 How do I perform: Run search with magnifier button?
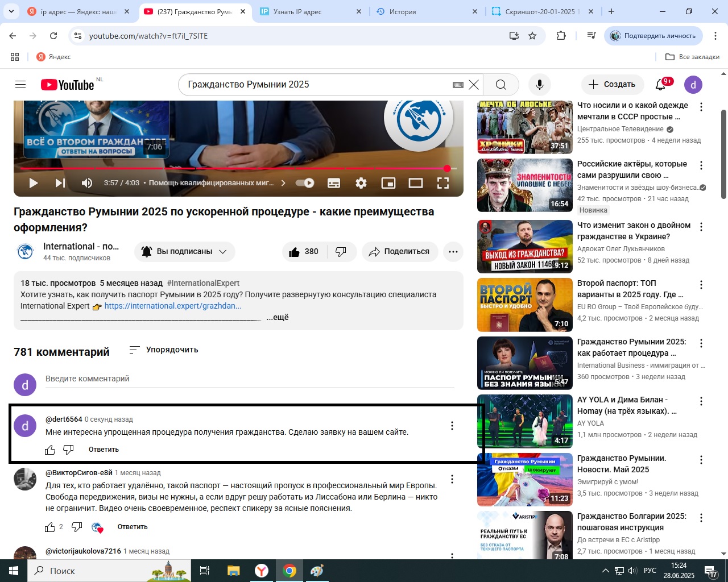[500, 85]
